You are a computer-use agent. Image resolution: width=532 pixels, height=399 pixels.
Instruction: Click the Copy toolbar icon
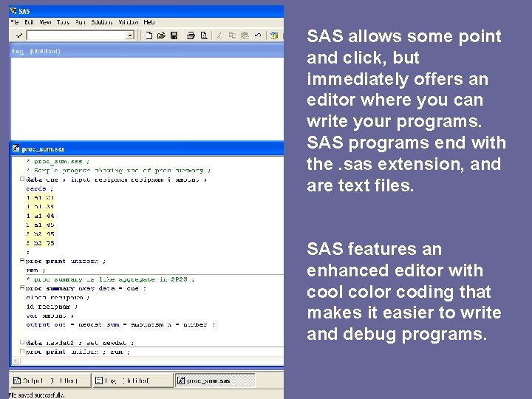click(x=232, y=35)
